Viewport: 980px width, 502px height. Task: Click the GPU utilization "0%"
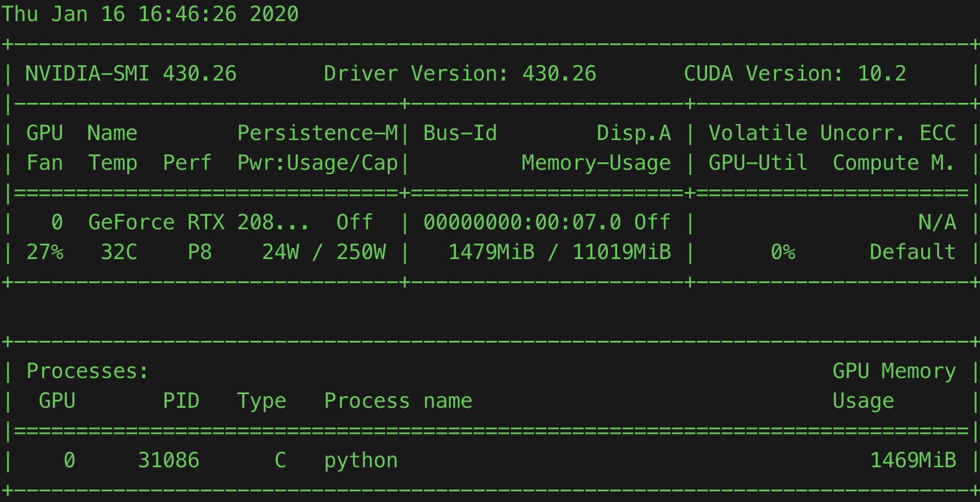click(x=783, y=252)
